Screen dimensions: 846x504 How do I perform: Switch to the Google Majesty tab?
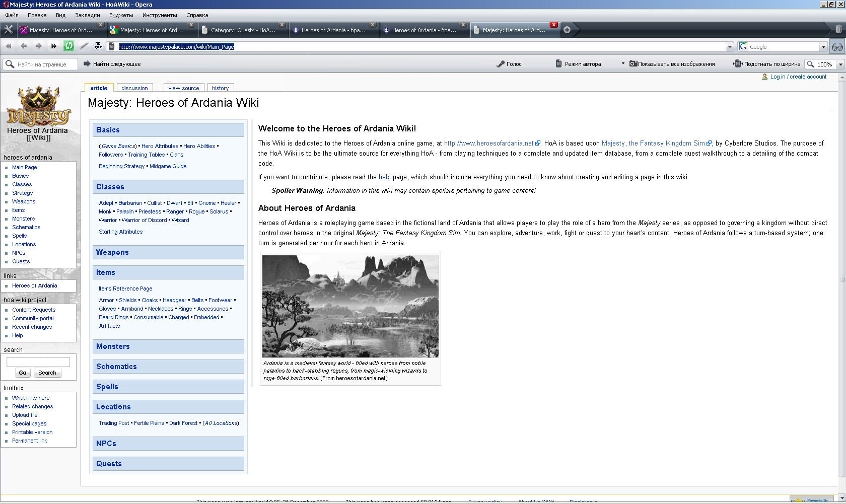tap(153, 30)
